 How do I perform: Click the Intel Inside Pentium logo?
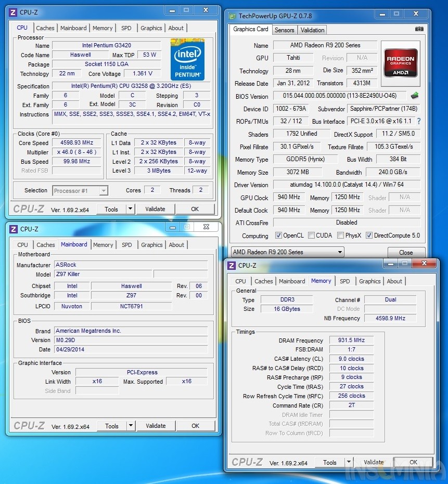[187, 59]
